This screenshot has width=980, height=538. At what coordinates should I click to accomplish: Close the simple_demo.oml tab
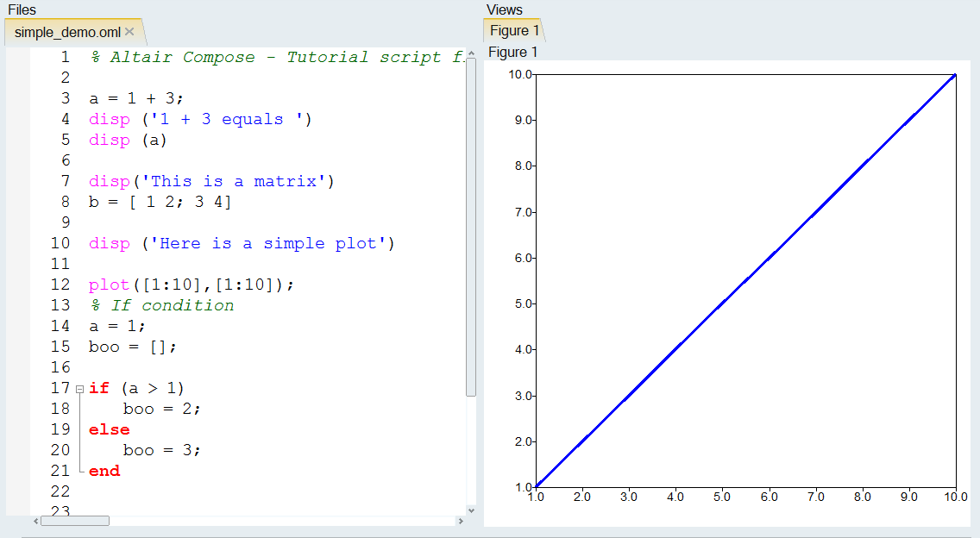[129, 32]
